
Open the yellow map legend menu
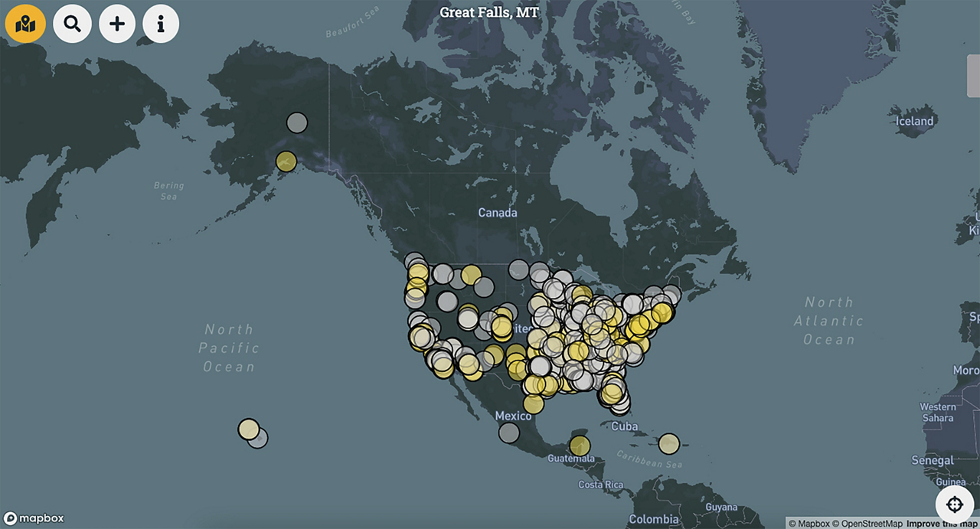[x=25, y=23]
